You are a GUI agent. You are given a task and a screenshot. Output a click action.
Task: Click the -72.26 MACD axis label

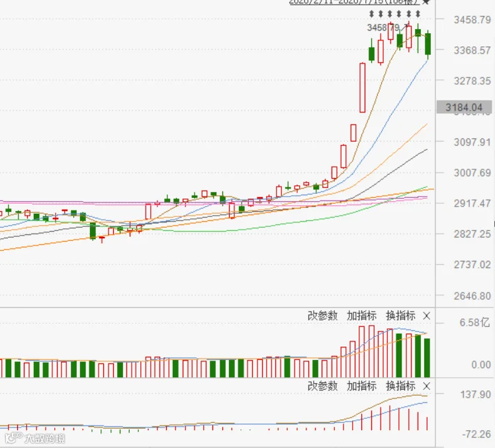click(x=476, y=434)
